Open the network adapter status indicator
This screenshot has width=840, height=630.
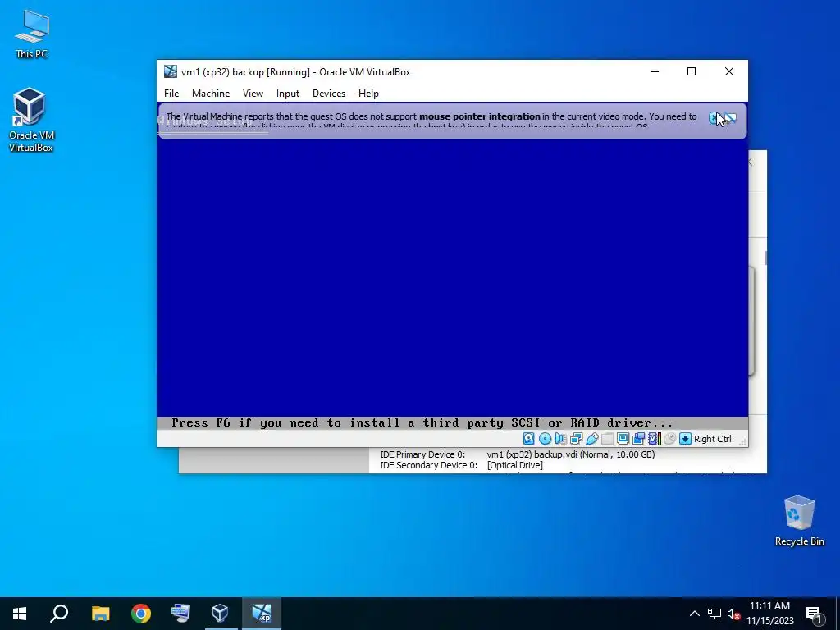coord(577,439)
